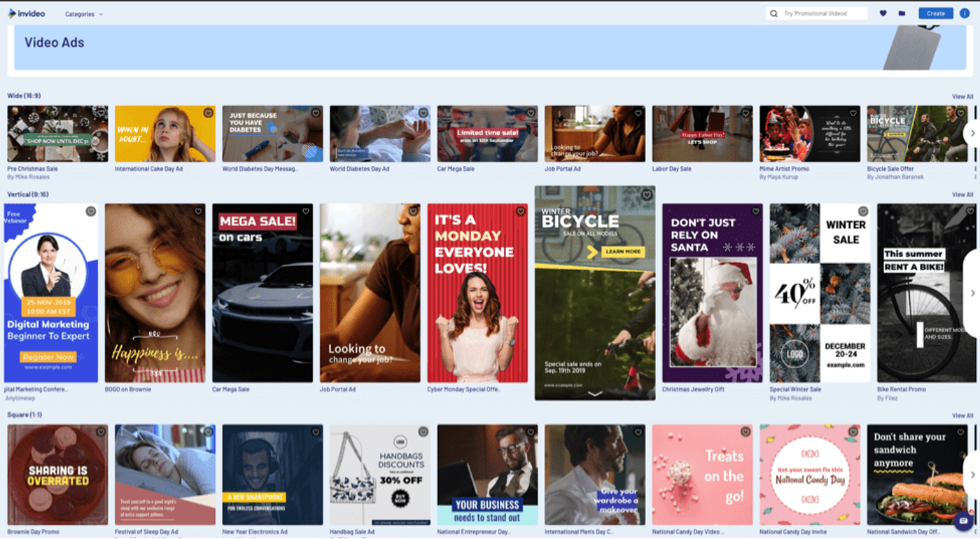This screenshot has height=539, width=980.
Task: Click the heart icon on National Candy Day Invite
Action: [x=853, y=433]
